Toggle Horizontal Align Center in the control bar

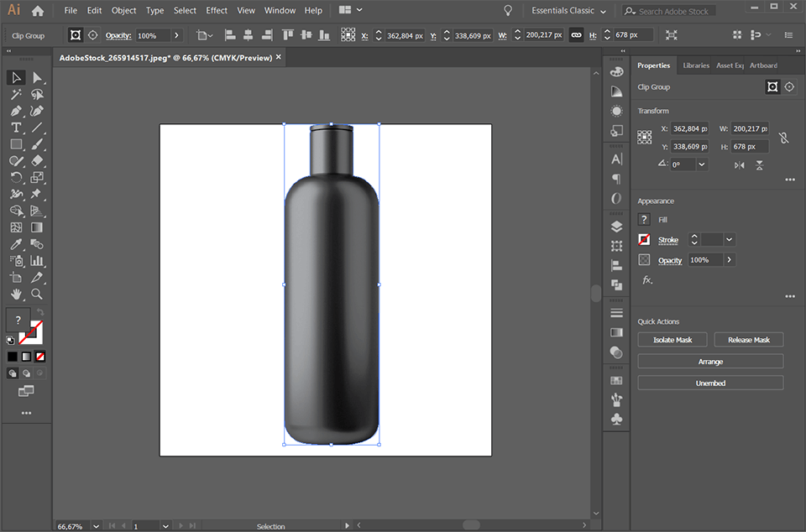point(248,34)
